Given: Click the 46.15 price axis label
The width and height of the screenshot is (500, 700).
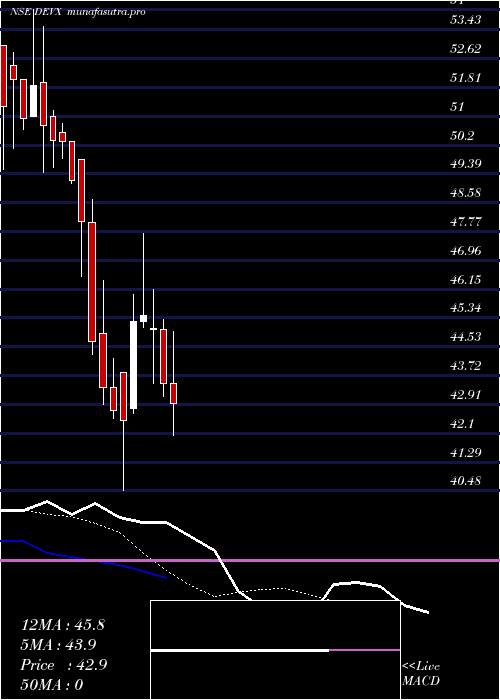Looking at the screenshot, I should (x=466, y=280).
